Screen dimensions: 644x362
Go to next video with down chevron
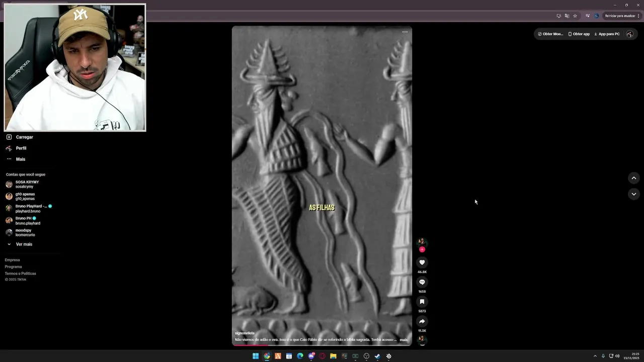(x=633, y=194)
